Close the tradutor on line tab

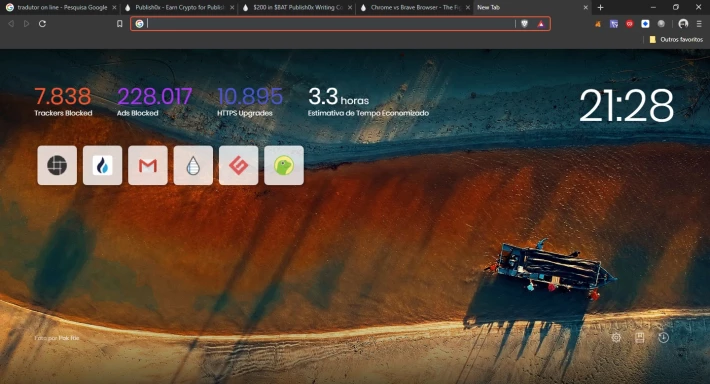(x=114, y=7)
